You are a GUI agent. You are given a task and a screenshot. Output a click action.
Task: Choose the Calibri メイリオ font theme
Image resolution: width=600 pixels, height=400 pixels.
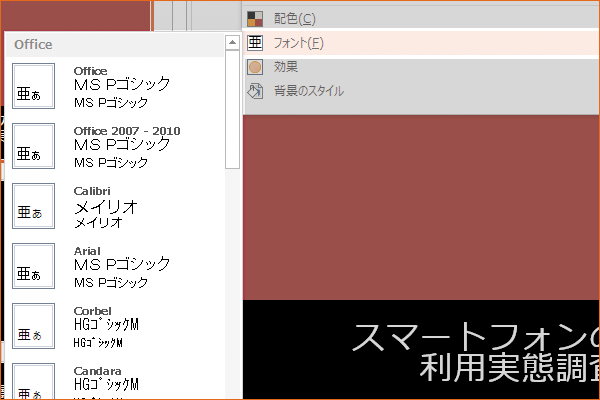115,206
